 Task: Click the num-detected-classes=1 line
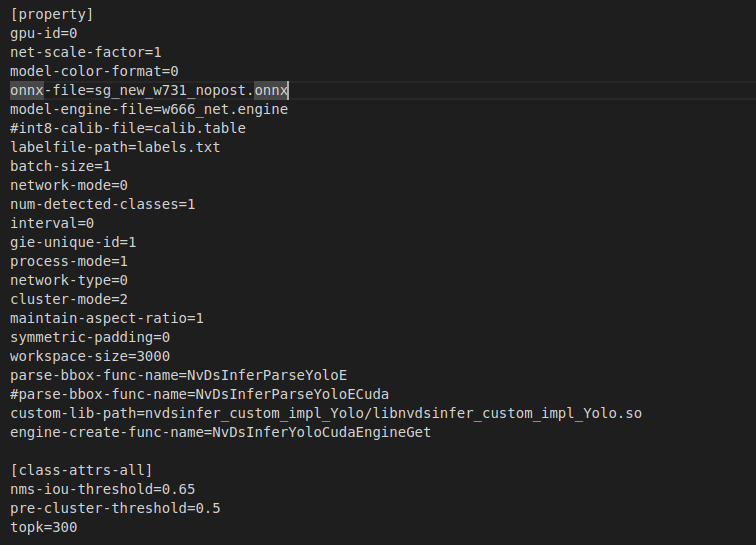coord(103,204)
